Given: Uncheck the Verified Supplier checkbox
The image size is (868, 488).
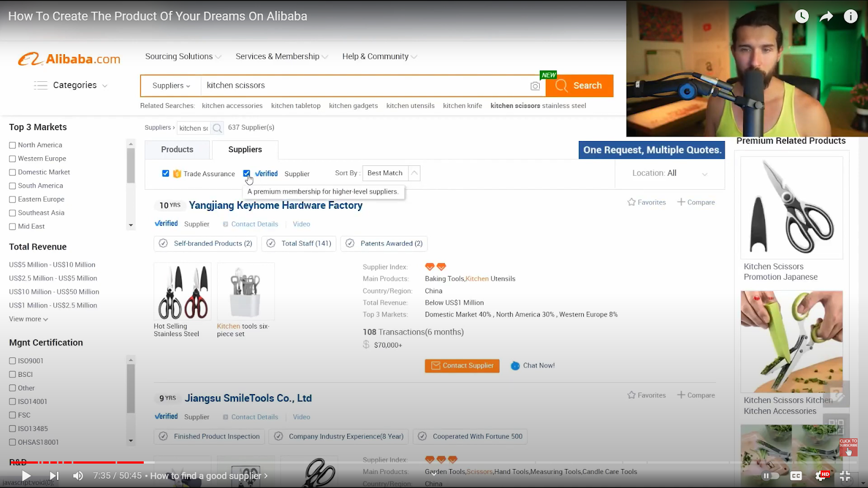Looking at the screenshot, I should (247, 174).
